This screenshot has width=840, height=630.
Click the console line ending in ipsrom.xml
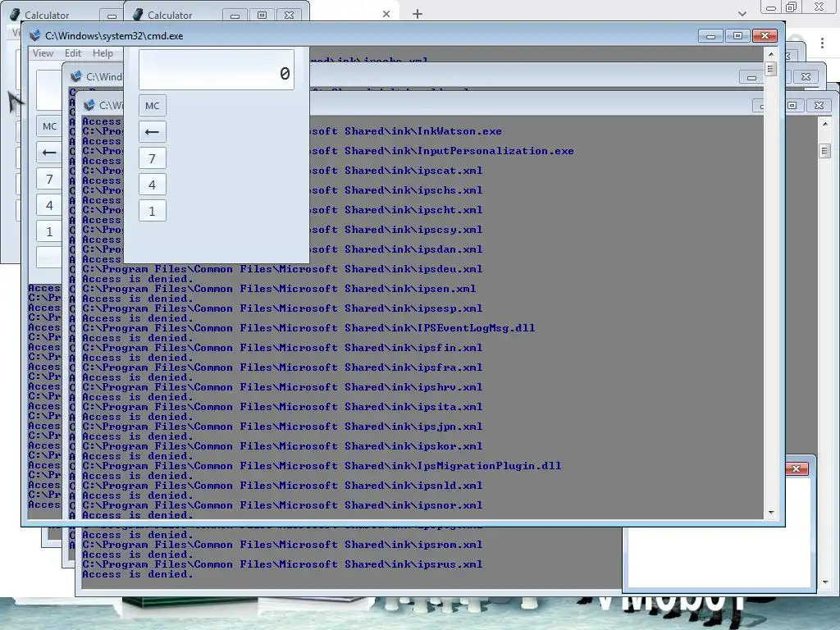[x=282, y=545]
